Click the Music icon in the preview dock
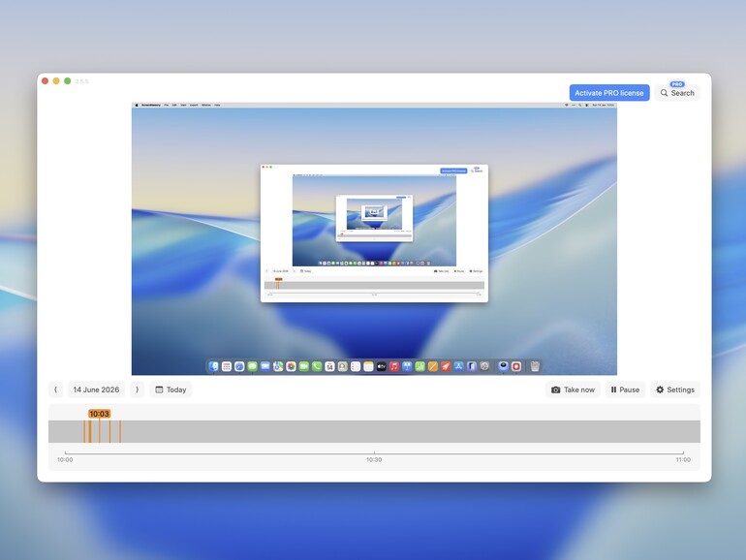 click(x=394, y=366)
